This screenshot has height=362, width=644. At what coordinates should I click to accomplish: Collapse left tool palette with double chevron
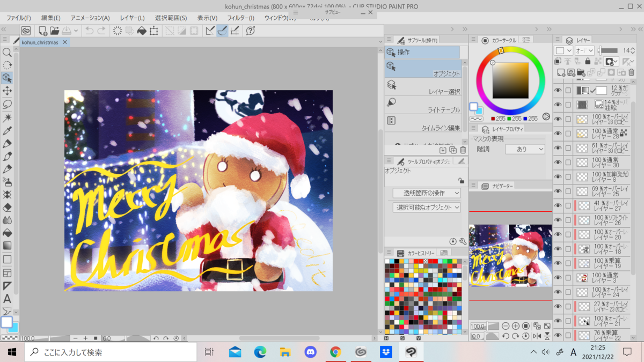[x=4, y=29]
